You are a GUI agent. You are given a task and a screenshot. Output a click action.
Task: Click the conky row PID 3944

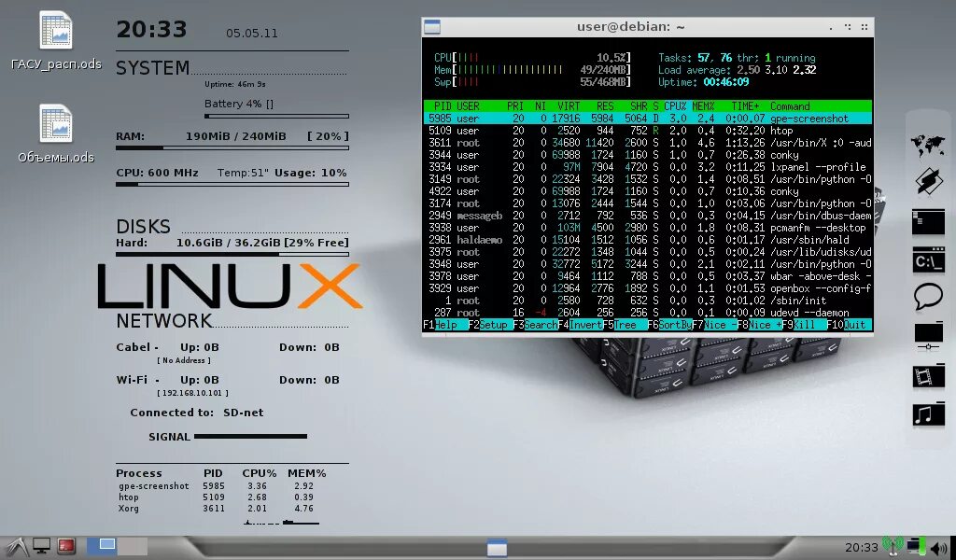[648, 155]
